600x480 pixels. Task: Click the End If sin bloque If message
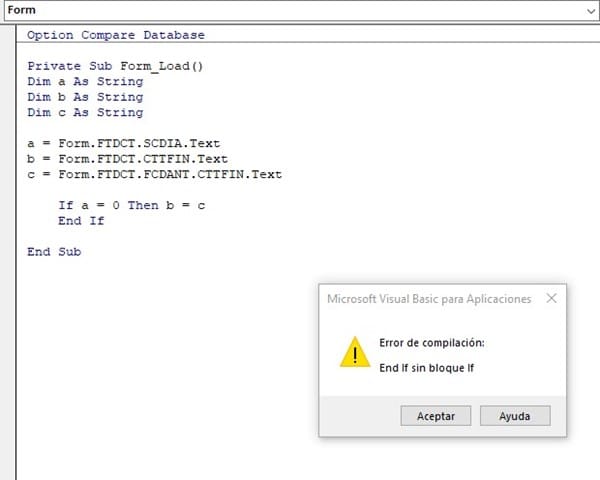pos(427,367)
